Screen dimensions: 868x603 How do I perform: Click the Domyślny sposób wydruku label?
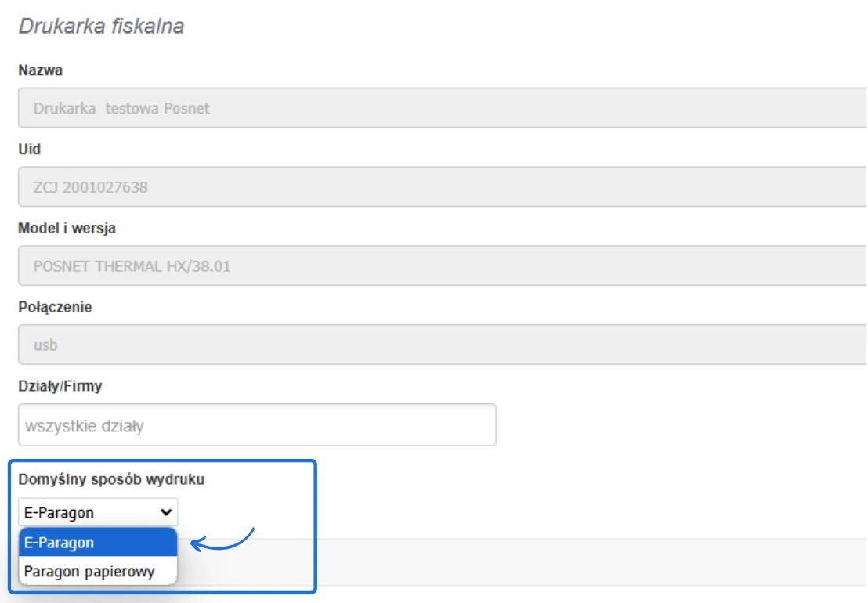click(x=111, y=479)
